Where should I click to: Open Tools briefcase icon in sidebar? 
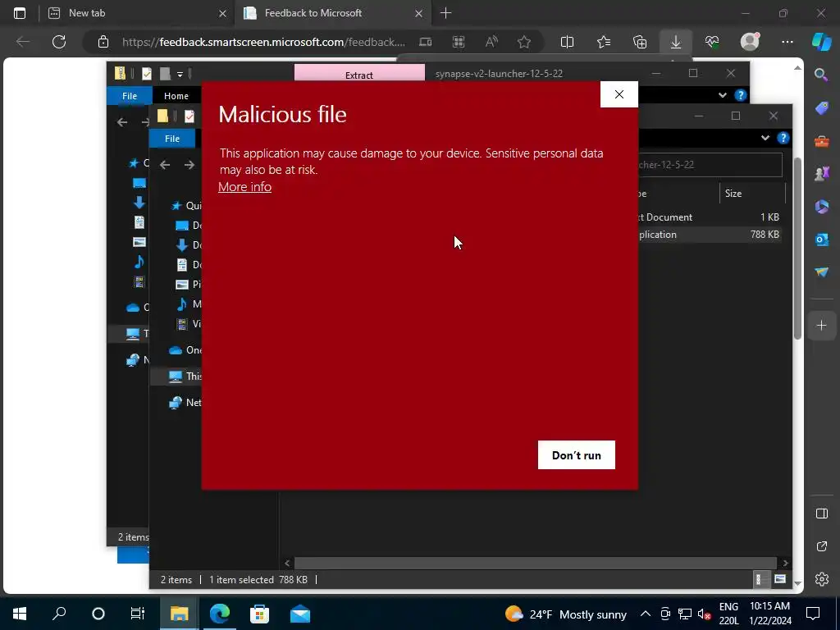821,141
